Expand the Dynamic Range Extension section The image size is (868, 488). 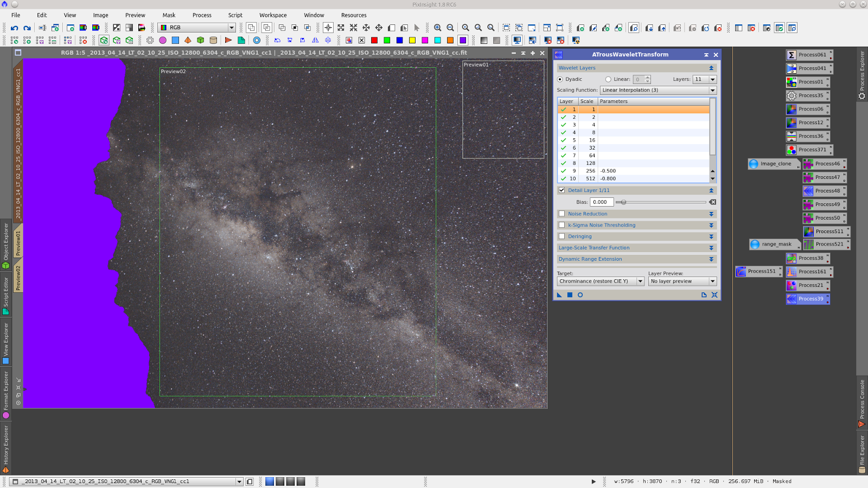711,259
